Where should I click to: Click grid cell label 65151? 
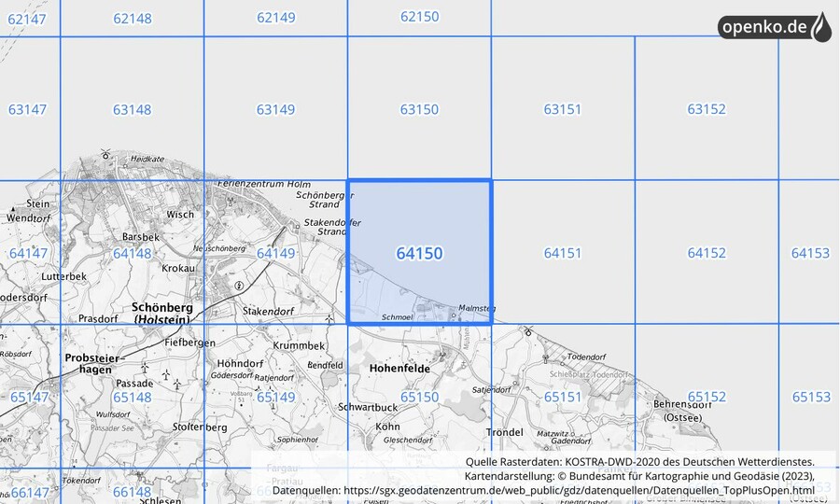[563, 397]
